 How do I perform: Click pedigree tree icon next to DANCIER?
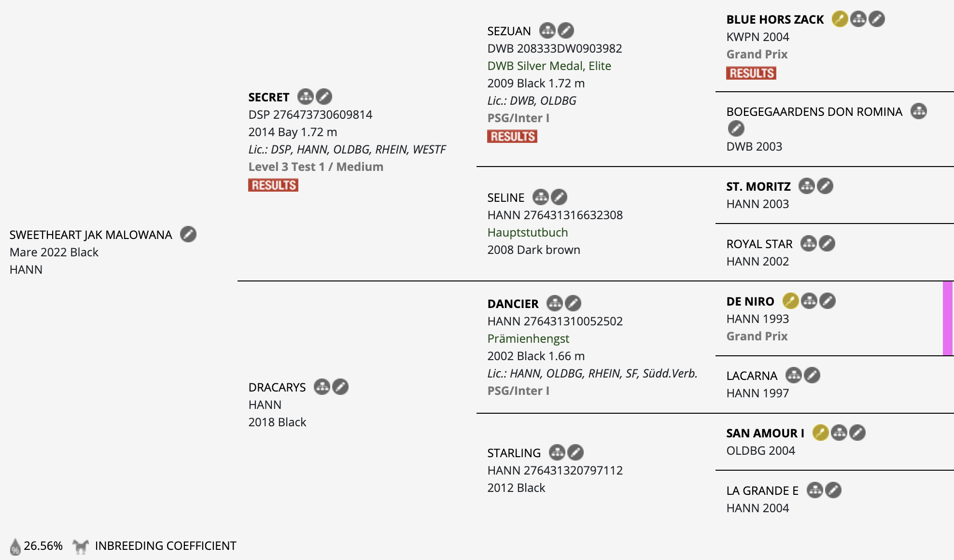tap(555, 303)
